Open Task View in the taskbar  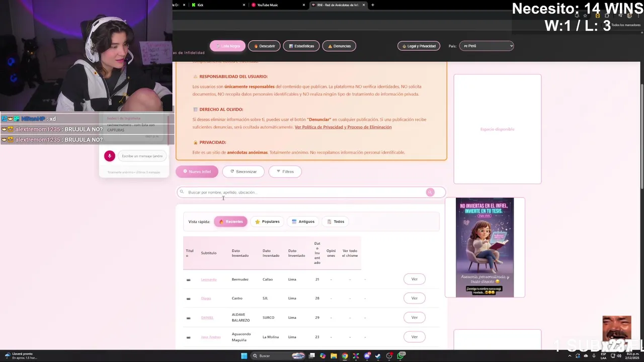coord(312,356)
